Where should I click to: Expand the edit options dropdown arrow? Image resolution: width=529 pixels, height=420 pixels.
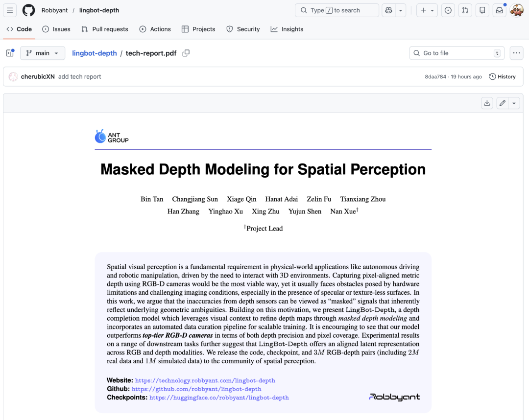pyautogui.click(x=514, y=103)
